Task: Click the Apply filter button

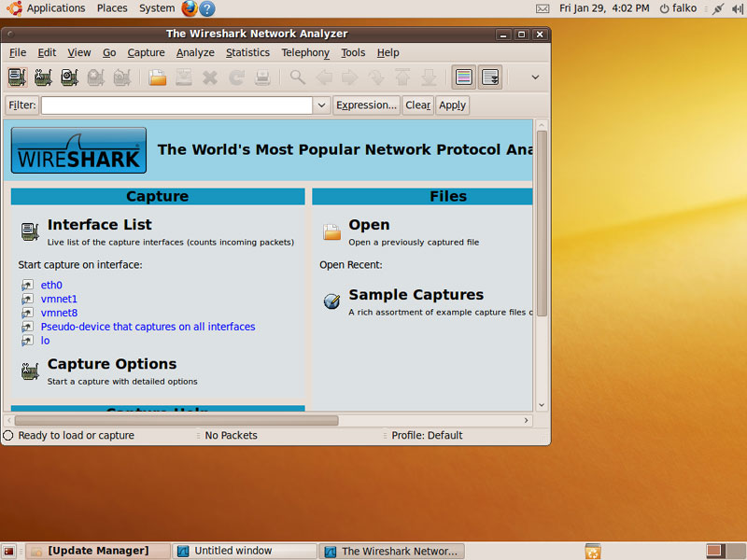Action: [452, 105]
